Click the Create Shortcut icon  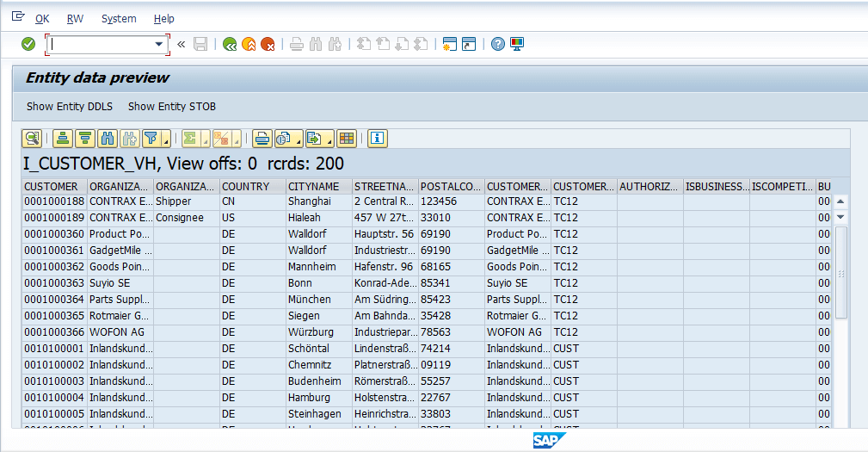(469, 44)
